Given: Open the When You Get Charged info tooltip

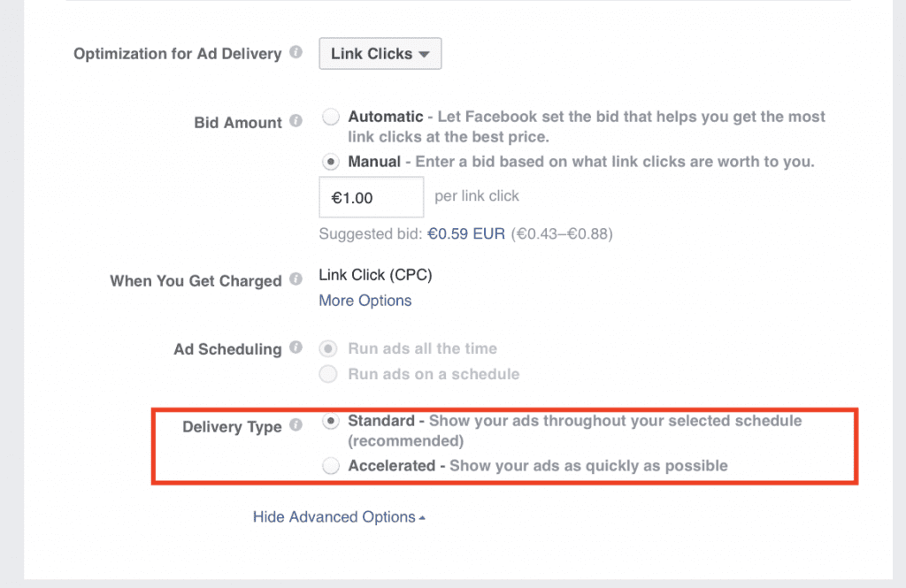Looking at the screenshot, I should tap(296, 279).
